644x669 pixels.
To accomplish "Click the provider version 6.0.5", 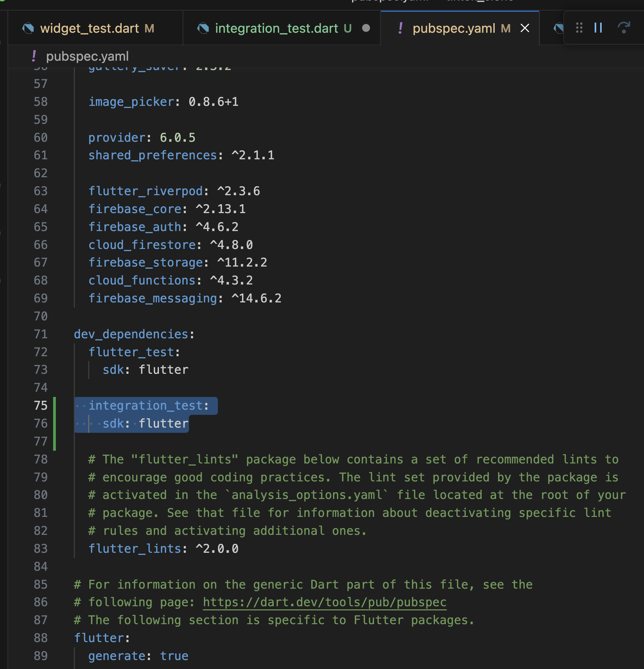I will tap(178, 138).
